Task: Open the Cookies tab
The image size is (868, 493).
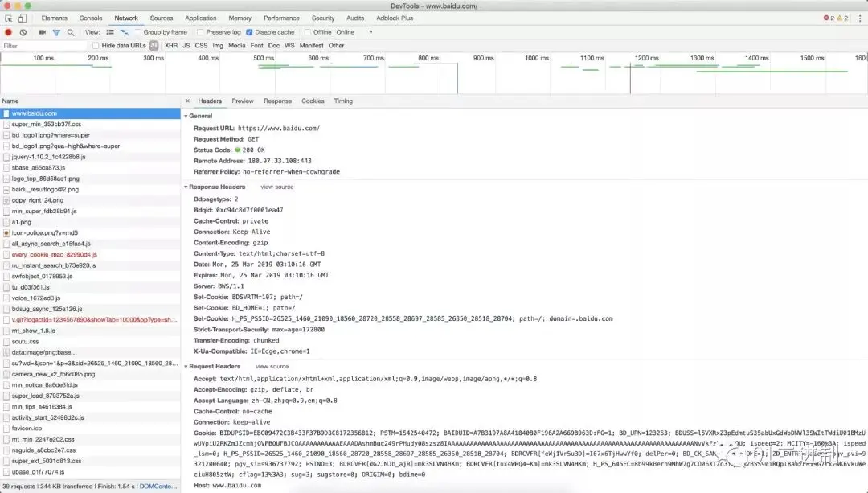Action: (313, 101)
